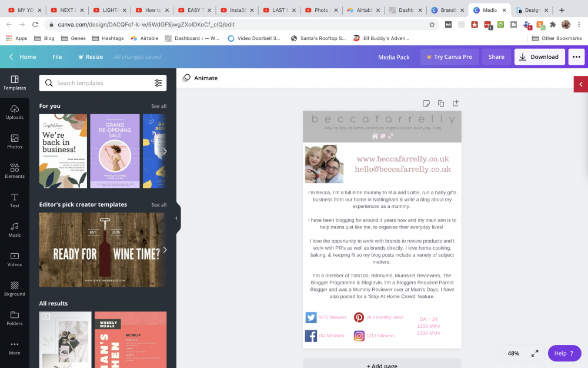Image resolution: width=588 pixels, height=368 pixels.
Task: Open search filter options in templates search
Action: tap(158, 83)
